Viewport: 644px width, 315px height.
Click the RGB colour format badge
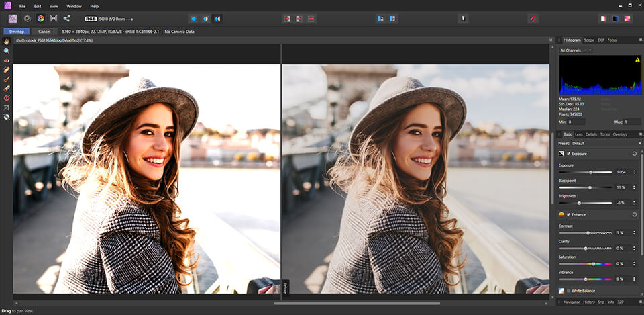(x=89, y=19)
